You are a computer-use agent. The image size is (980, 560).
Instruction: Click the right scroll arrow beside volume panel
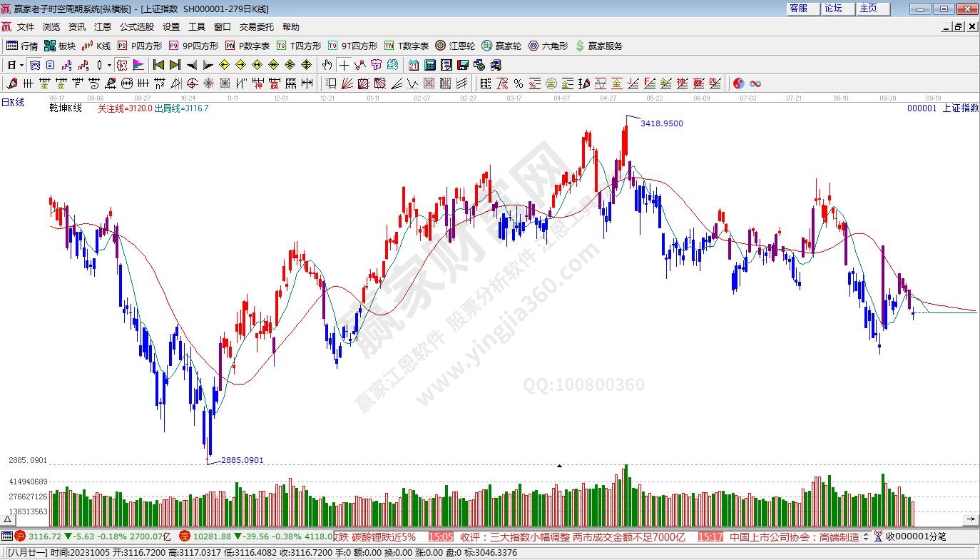(x=971, y=518)
